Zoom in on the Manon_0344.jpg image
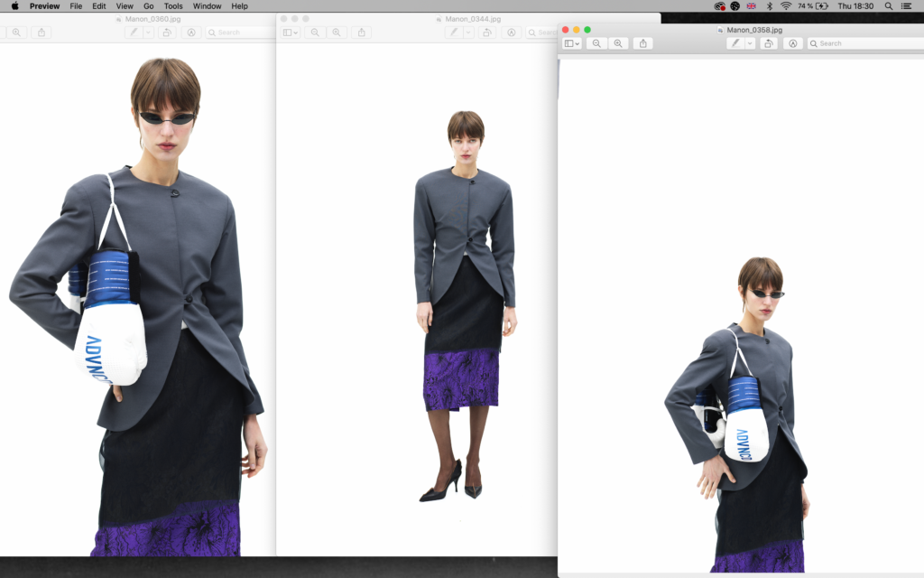 pos(337,33)
